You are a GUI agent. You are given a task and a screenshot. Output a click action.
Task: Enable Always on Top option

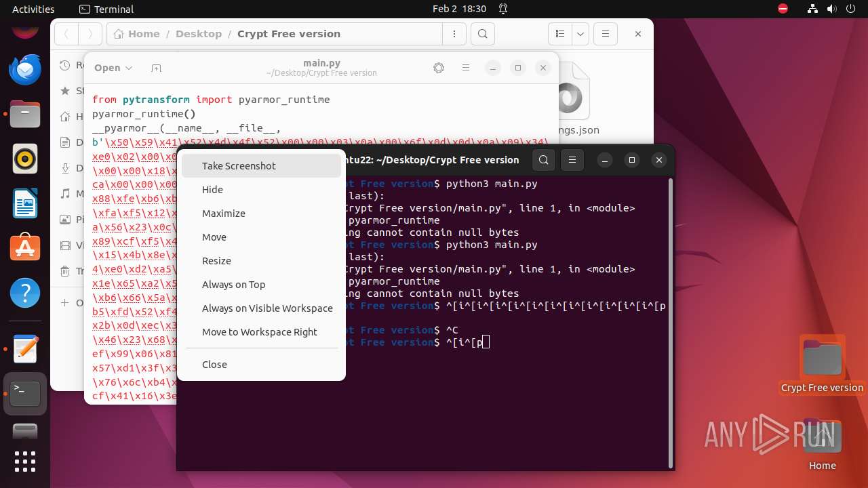click(261, 285)
